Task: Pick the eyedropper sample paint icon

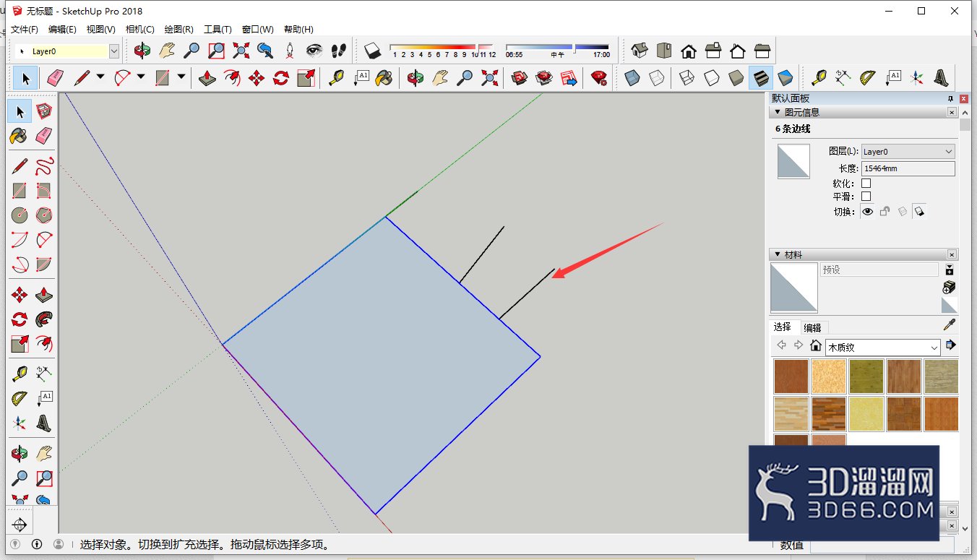Action: pyautogui.click(x=950, y=325)
